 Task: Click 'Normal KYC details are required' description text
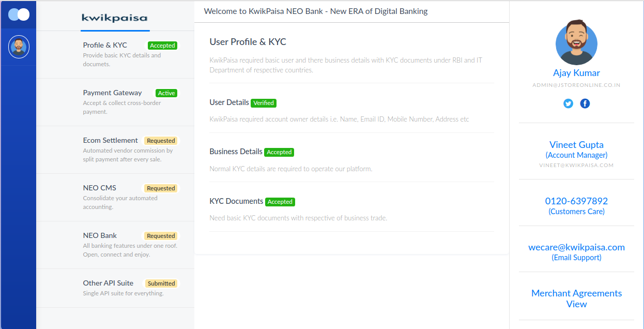tap(290, 169)
